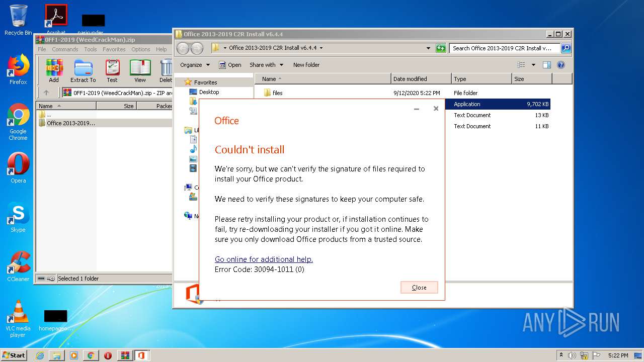Viewport: 644px width, 362px height.
Task: Change view using the views icon
Action: (x=521, y=65)
